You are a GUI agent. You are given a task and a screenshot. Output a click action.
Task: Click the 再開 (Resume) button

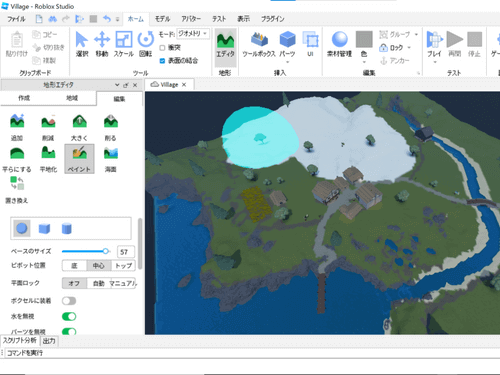455,44
